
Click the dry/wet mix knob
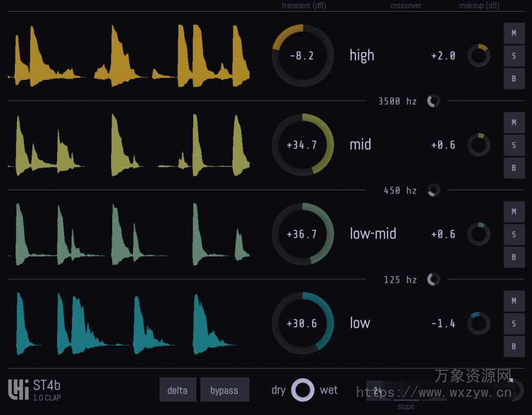pos(302,390)
